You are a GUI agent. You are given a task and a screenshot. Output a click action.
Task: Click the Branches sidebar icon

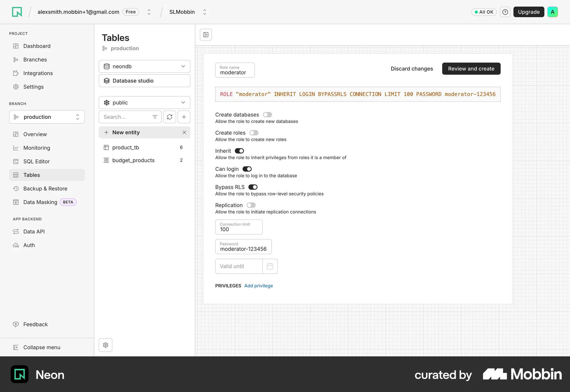point(16,60)
